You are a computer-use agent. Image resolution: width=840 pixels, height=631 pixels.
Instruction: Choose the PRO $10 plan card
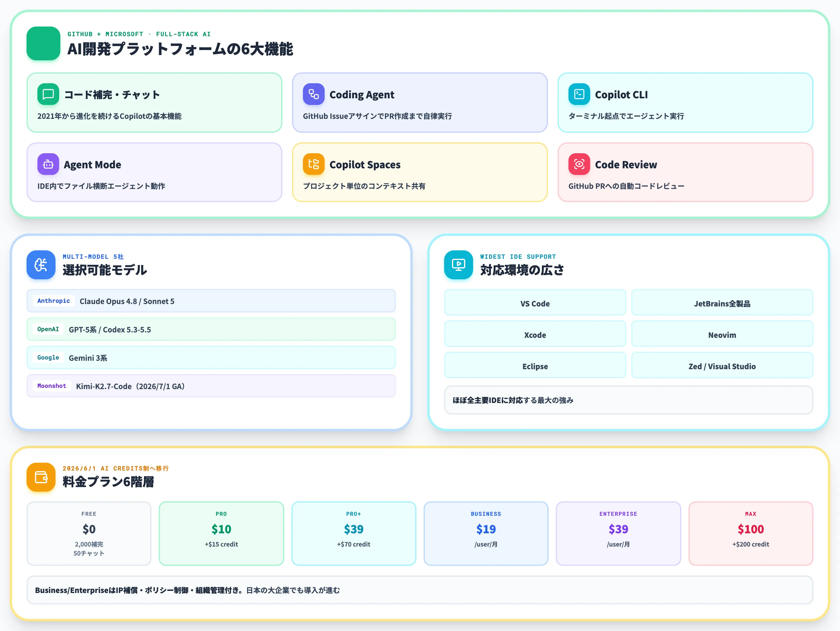(x=221, y=533)
